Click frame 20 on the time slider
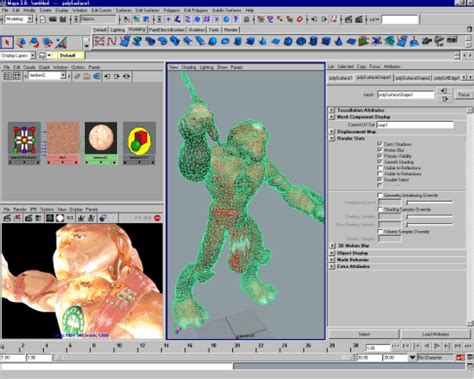This screenshot has width=474, height=379. click(x=237, y=347)
